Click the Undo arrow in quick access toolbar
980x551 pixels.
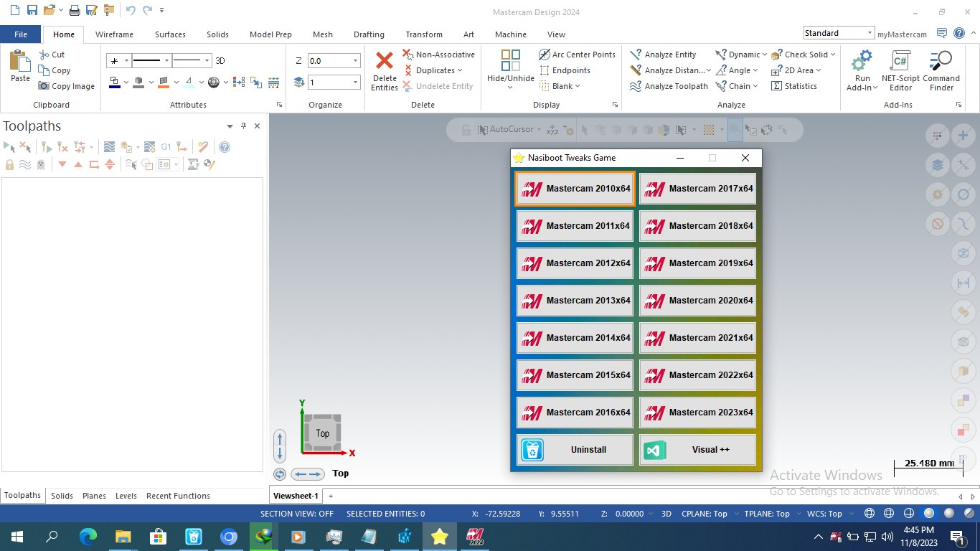point(130,10)
